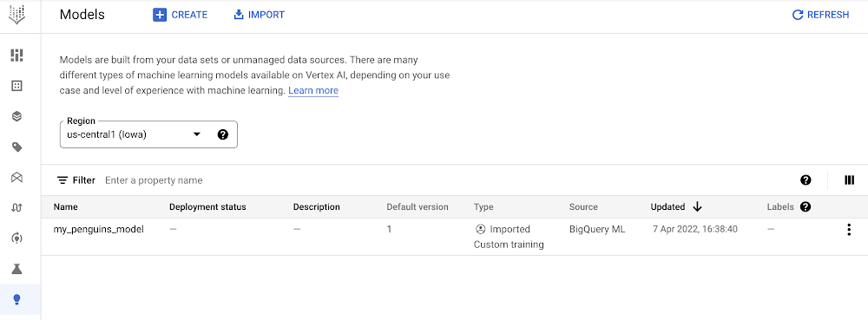Open the column display options icon
The image size is (868, 320).
[849, 180]
